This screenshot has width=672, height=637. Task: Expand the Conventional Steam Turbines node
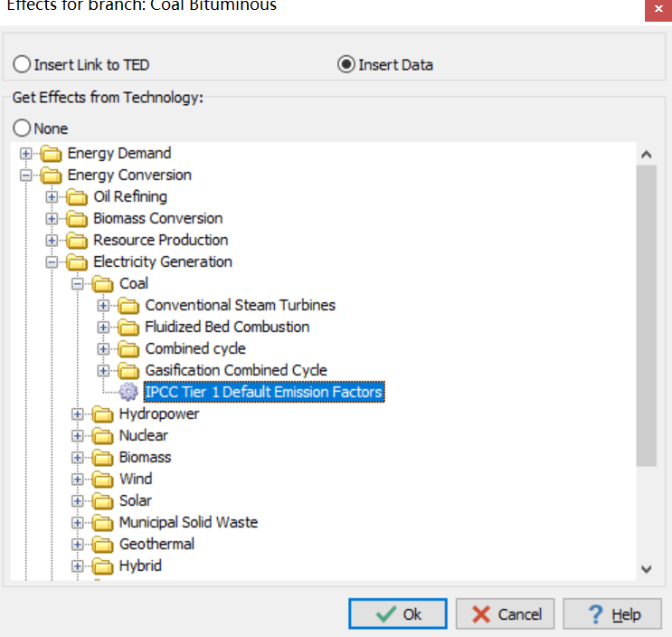[103, 305]
